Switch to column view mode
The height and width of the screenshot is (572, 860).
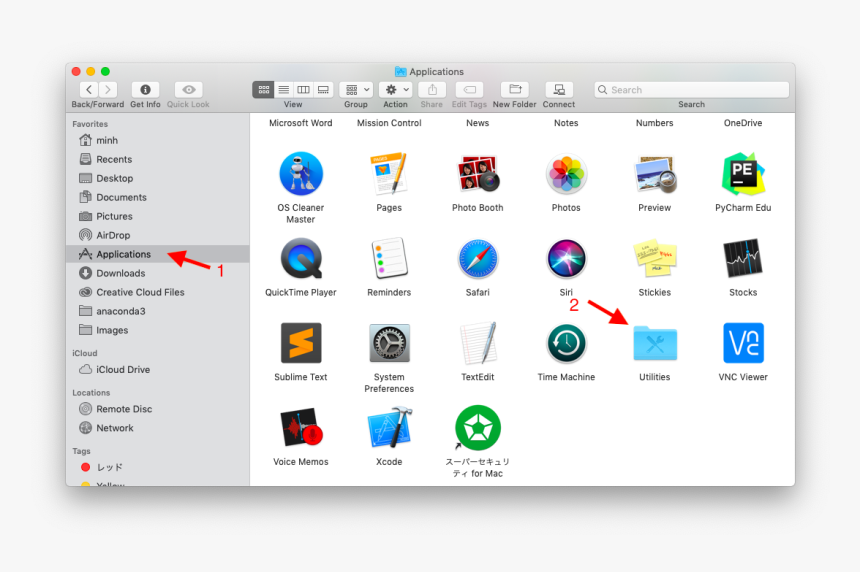[303, 90]
